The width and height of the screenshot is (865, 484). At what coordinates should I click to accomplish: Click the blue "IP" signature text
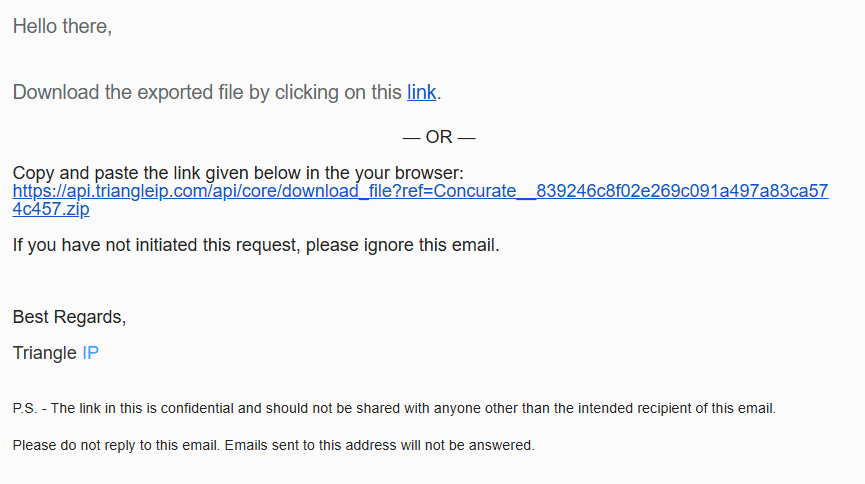pyautogui.click(x=90, y=353)
